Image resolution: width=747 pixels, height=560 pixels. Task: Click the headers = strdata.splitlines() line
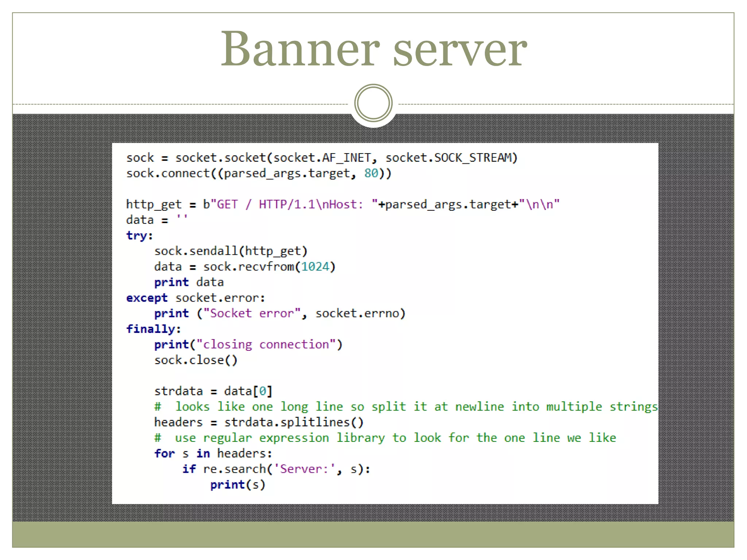(259, 422)
